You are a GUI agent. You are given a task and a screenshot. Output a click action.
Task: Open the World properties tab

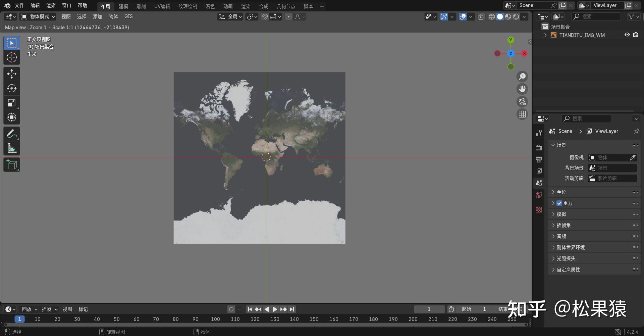pos(539,195)
